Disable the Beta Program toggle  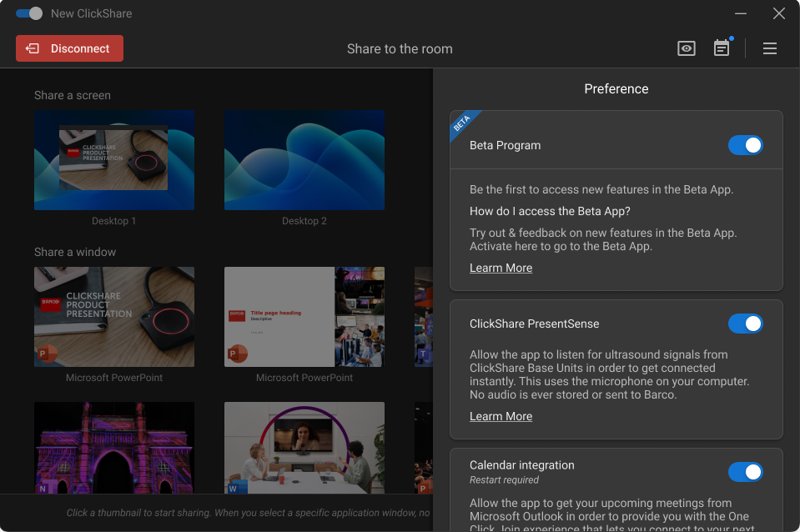pos(745,145)
